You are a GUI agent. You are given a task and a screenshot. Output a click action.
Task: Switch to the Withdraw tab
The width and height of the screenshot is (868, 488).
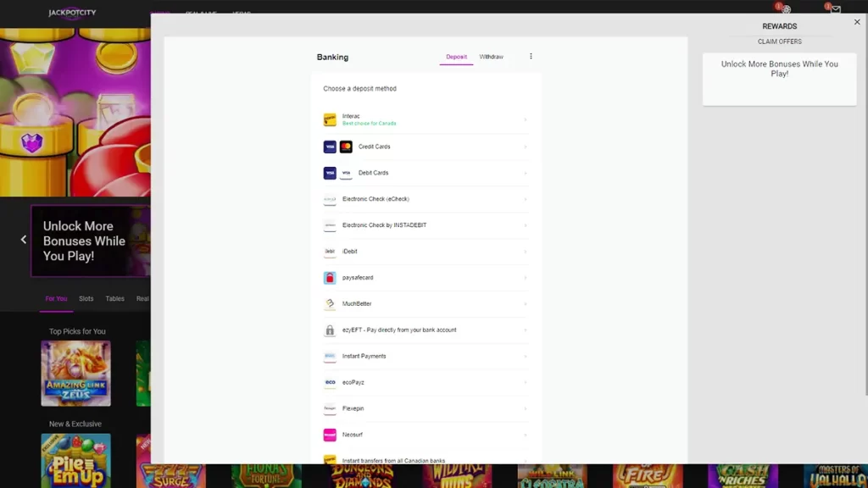tap(491, 57)
